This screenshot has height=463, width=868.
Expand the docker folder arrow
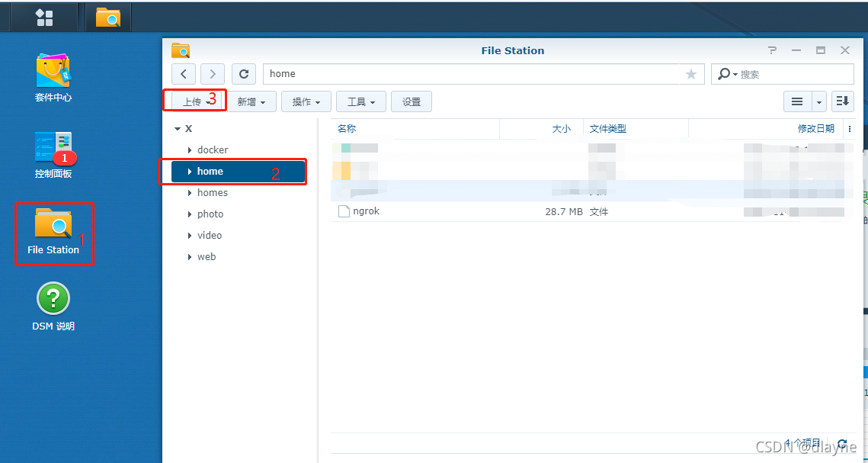point(189,150)
